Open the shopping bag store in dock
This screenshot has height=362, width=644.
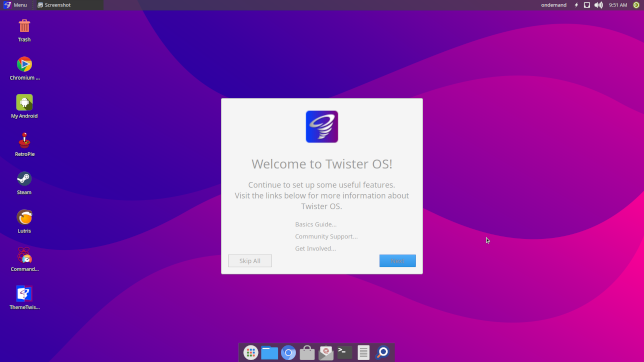(307, 353)
